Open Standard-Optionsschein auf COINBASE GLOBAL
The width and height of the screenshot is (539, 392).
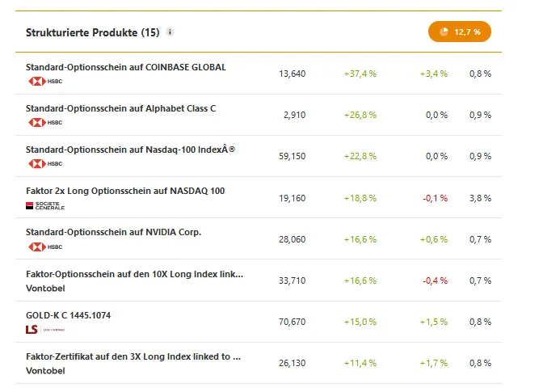point(126,67)
